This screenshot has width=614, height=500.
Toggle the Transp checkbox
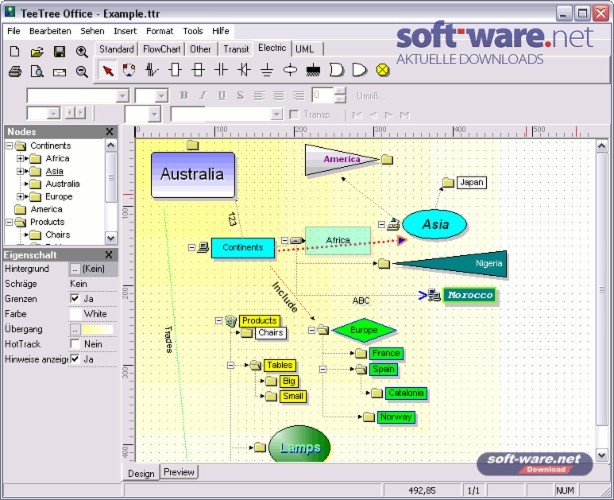(294, 114)
